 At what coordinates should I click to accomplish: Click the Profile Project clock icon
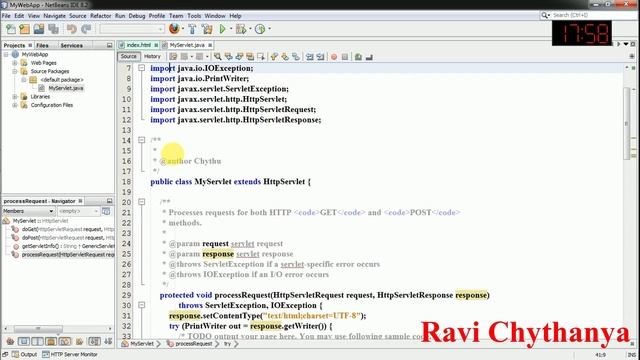click(x=260, y=29)
